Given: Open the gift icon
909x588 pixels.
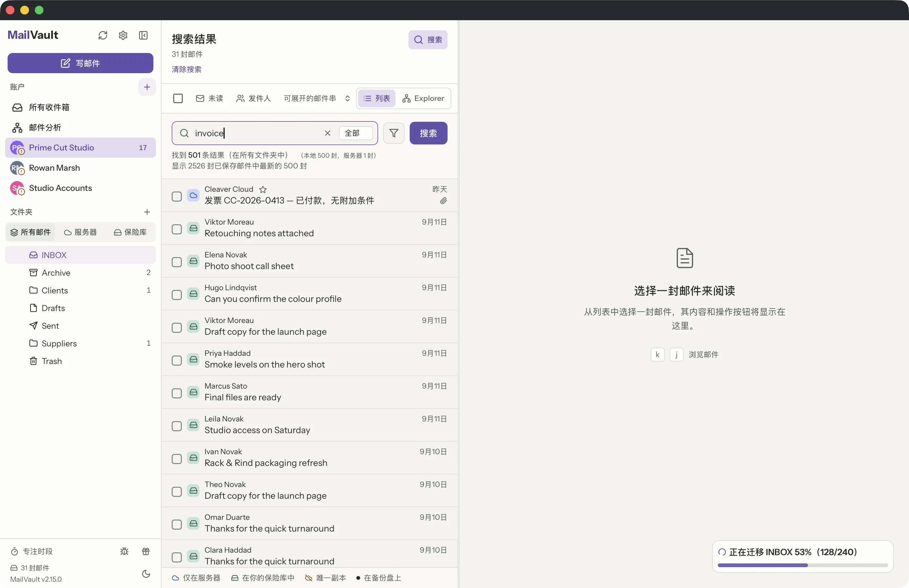Looking at the screenshot, I should [146, 551].
